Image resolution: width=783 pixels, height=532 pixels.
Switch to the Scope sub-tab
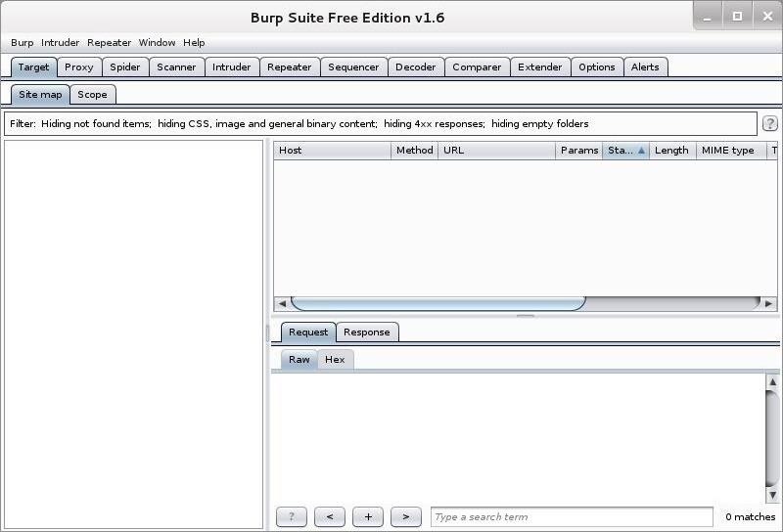coord(92,94)
